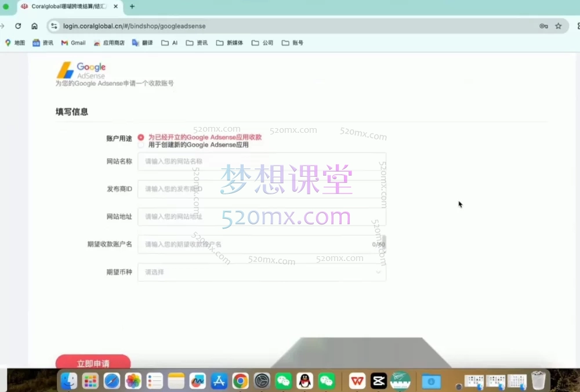
Task: Select 为已经开立的Google Adsense应用收款 radio option
Action: coord(141,137)
